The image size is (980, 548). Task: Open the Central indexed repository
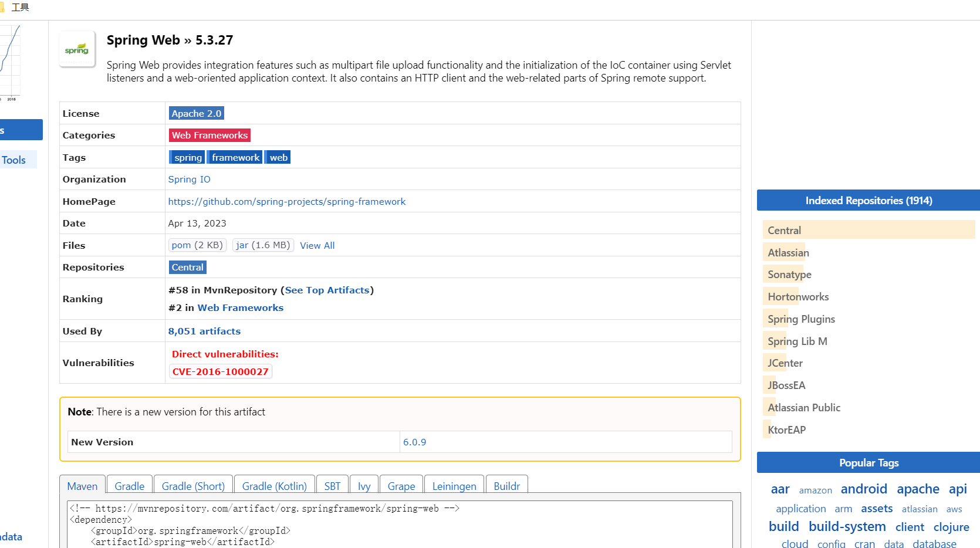tap(784, 230)
